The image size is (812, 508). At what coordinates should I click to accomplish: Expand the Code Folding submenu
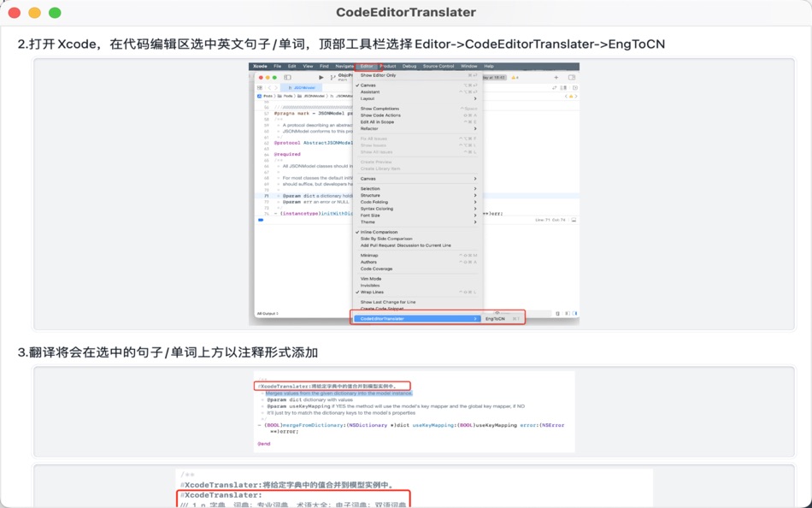(417, 202)
